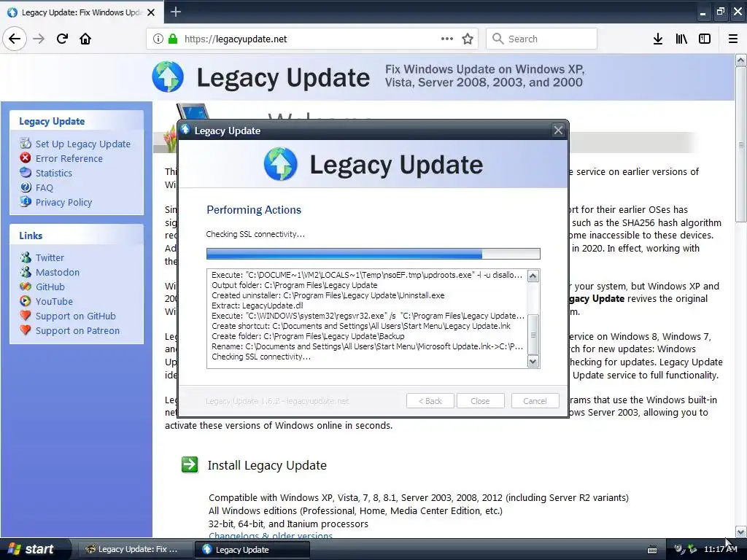Image resolution: width=747 pixels, height=560 pixels.
Task: Open the YouTube link
Action: tap(54, 301)
